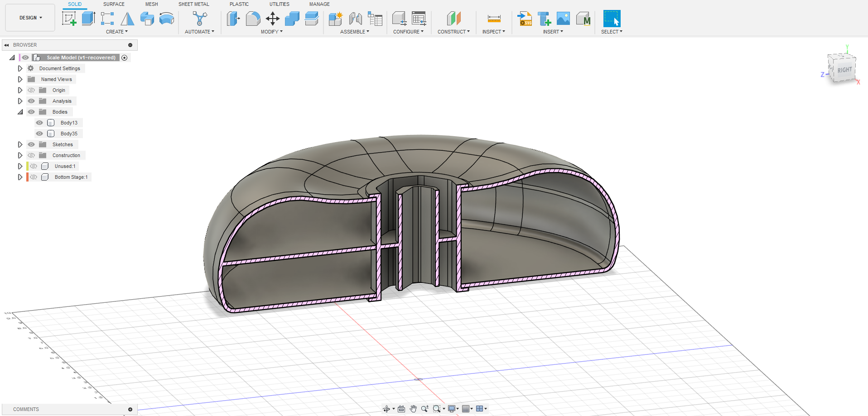Open the DESIGN workspace dropdown
The image size is (868, 416).
point(30,18)
